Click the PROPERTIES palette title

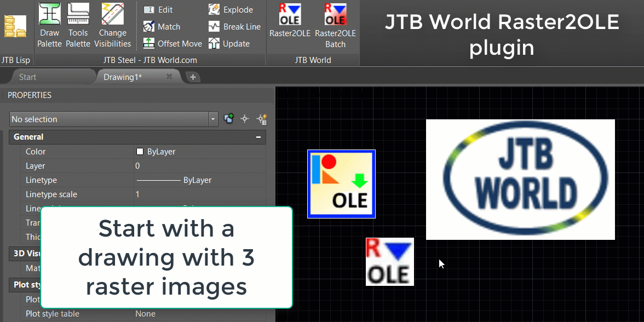[30, 95]
